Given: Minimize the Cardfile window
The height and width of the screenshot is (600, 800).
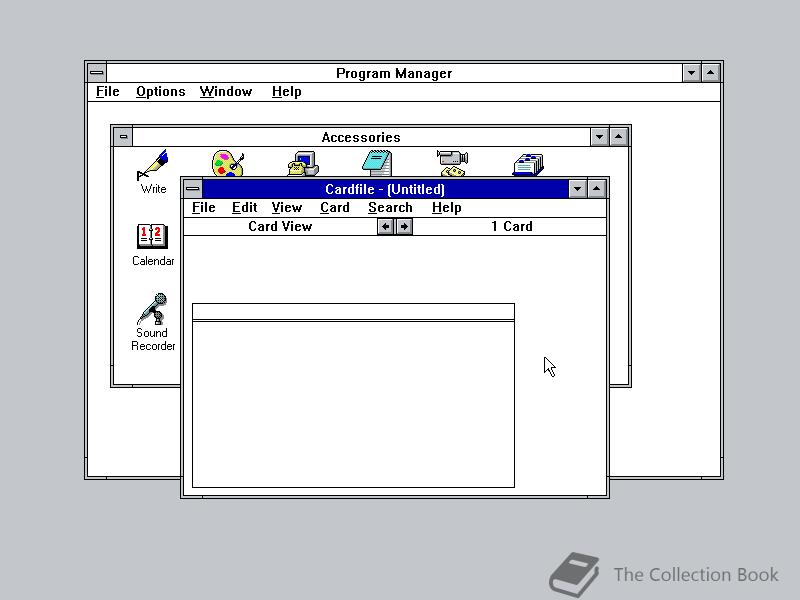Looking at the screenshot, I should 578,189.
